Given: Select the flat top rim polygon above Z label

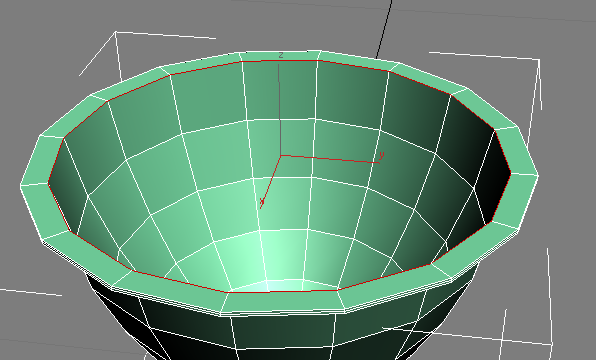Looking at the screenshot, I should (280, 56).
